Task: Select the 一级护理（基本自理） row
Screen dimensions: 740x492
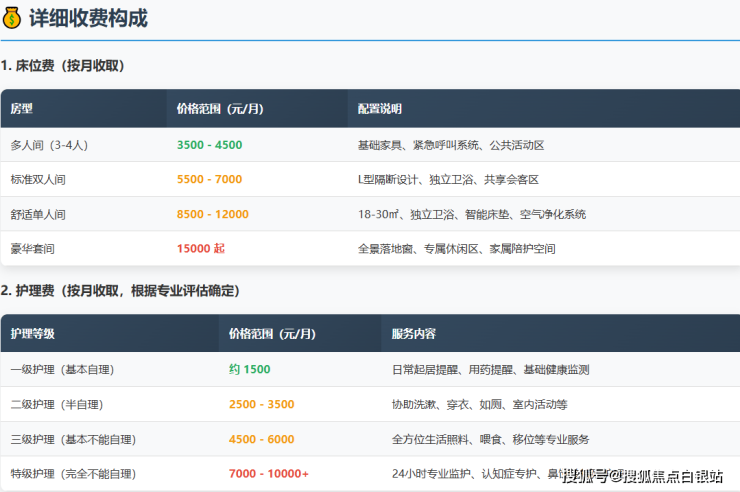Action: (63, 370)
